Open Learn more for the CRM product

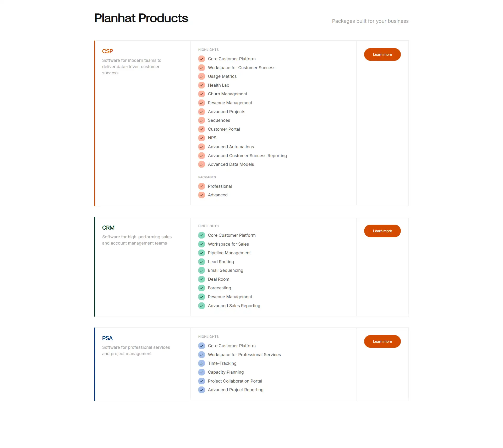[x=382, y=231]
